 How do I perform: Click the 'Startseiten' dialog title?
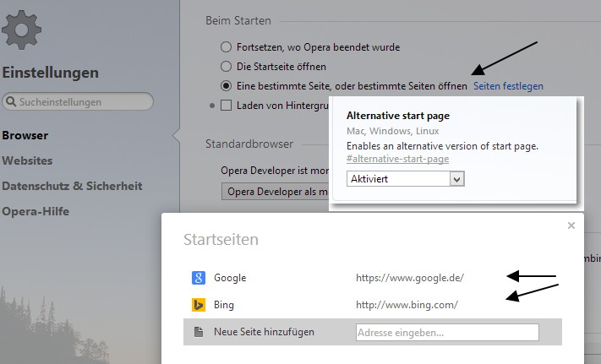click(x=221, y=240)
